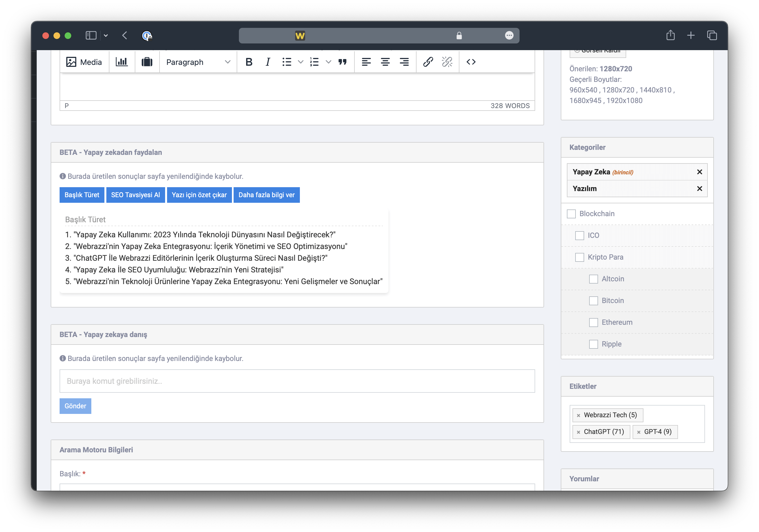Insert a blockquote
The image size is (759, 532).
pyautogui.click(x=342, y=62)
